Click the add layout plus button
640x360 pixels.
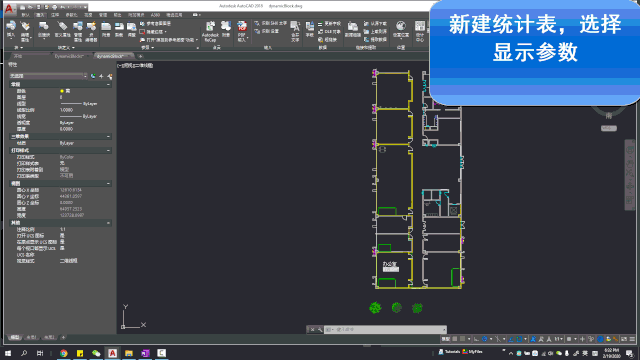tap(63, 338)
